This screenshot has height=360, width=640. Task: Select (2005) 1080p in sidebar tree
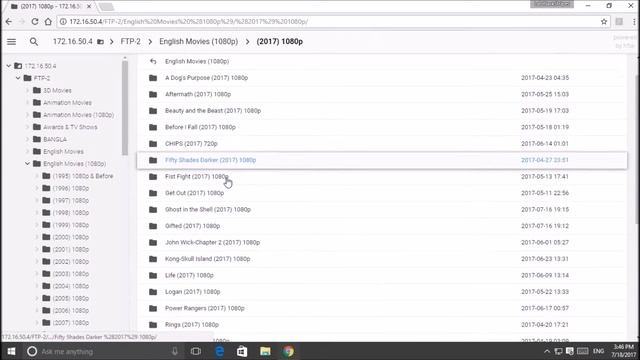click(71, 298)
